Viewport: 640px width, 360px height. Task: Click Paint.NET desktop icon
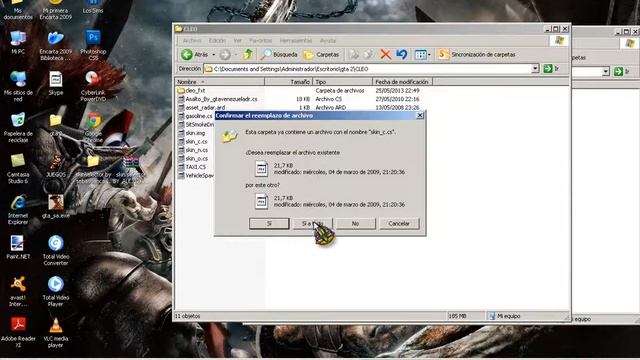pos(18,247)
